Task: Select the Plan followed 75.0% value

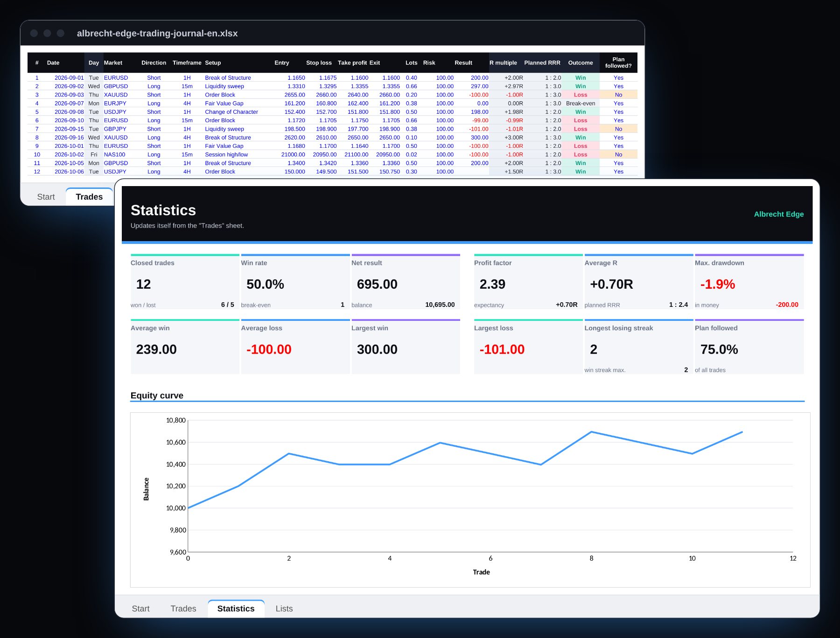Action: click(719, 349)
